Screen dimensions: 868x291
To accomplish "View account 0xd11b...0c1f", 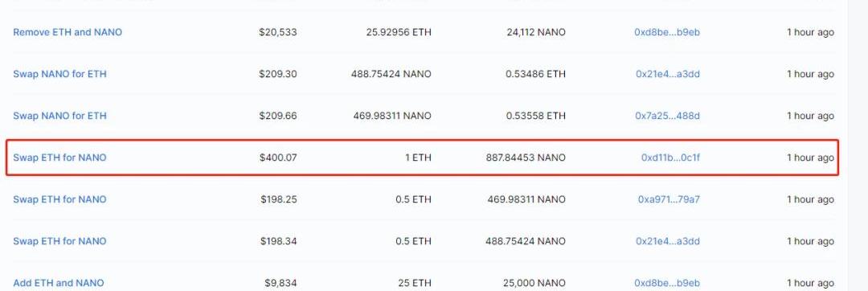I will [x=670, y=158].
